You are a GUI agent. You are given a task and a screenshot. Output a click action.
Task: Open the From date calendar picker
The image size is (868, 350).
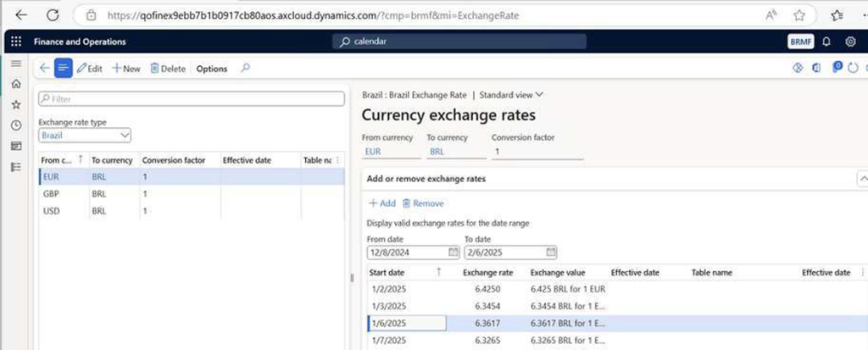[x=453, y=252]
